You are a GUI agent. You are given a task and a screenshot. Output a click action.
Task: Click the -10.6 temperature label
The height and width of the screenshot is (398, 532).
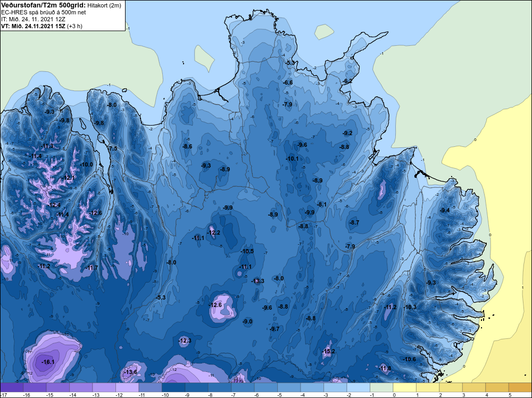409,359
